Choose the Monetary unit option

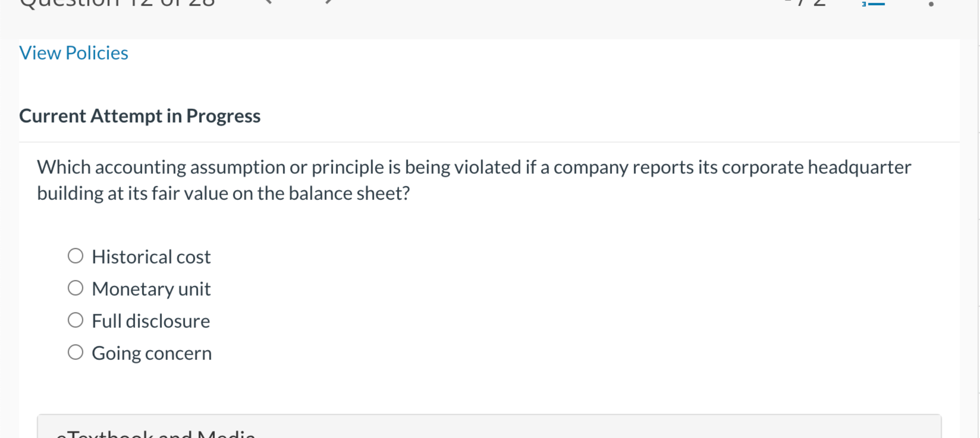pyautogui.click(x=76, y=288)
